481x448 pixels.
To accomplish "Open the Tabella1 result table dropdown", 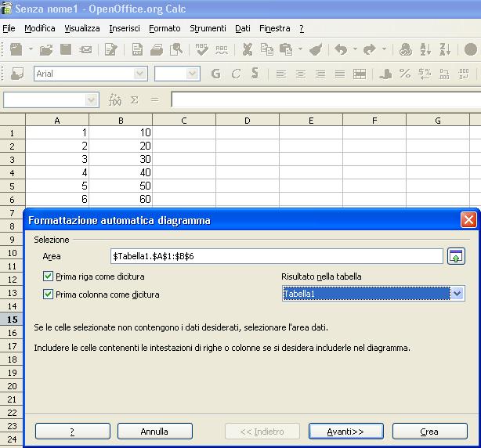I will [458, 294].
